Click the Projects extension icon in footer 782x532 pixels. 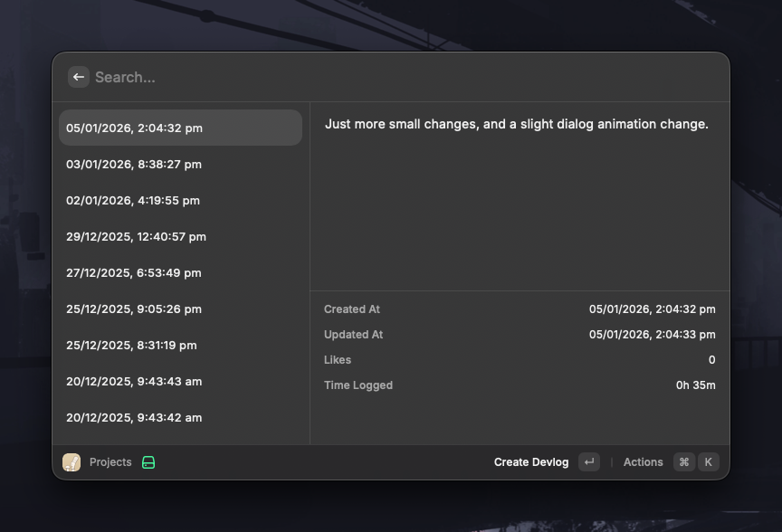(x=72, y=462)
